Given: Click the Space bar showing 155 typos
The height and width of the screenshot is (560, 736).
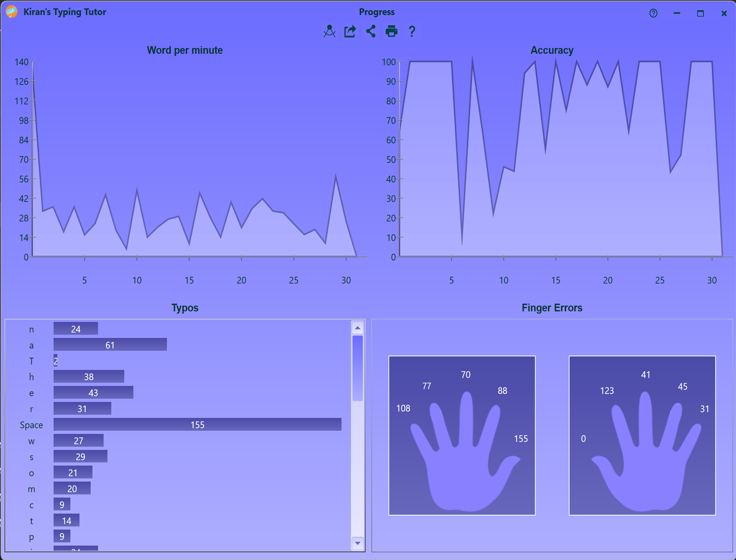Looking at the screenshot, I should pos(197,425).
